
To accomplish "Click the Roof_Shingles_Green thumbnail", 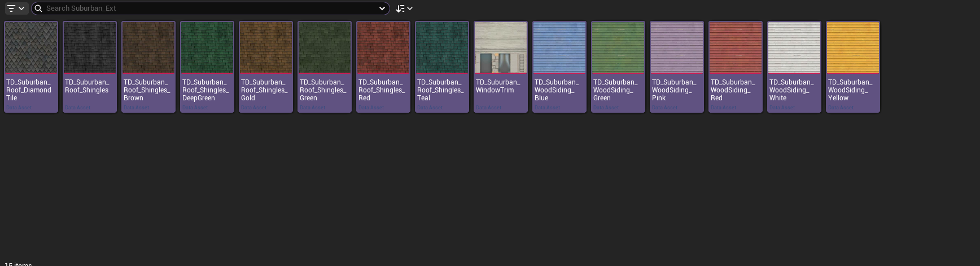I will [x=325, y=48].
